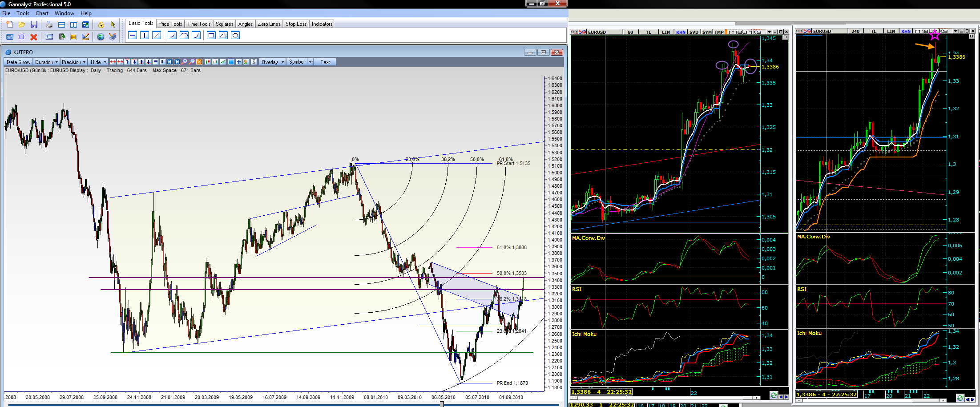Click the Data Show button
This screenshot has height=407, width=980.
19,62
